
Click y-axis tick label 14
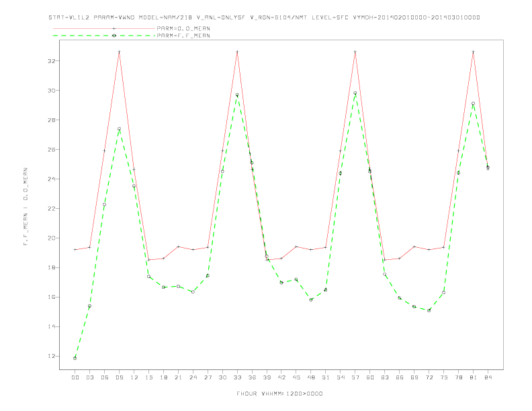click(x=52, y=326)
